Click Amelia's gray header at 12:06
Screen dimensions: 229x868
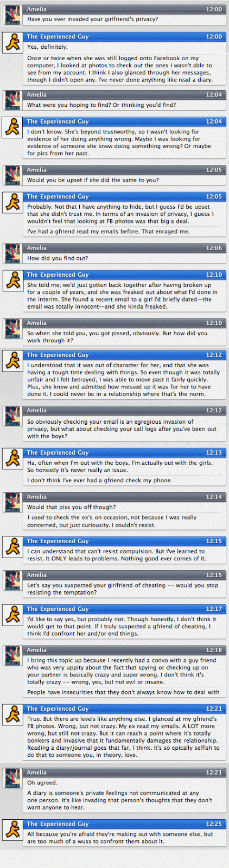tap(125, 248)
